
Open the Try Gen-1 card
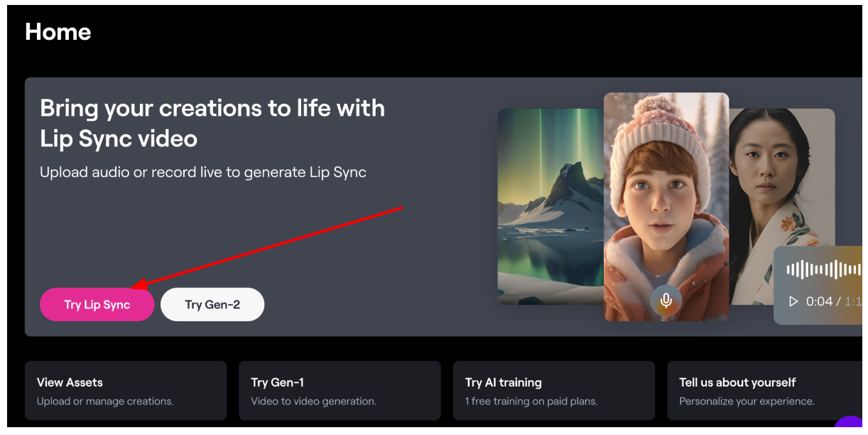(340, 390)
